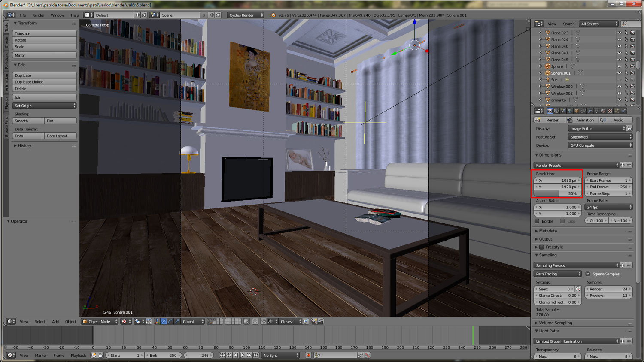The image size is (644, 362).
Task: Enable the 3D manipulator widget icon
Action: click(x=157, y=321)
